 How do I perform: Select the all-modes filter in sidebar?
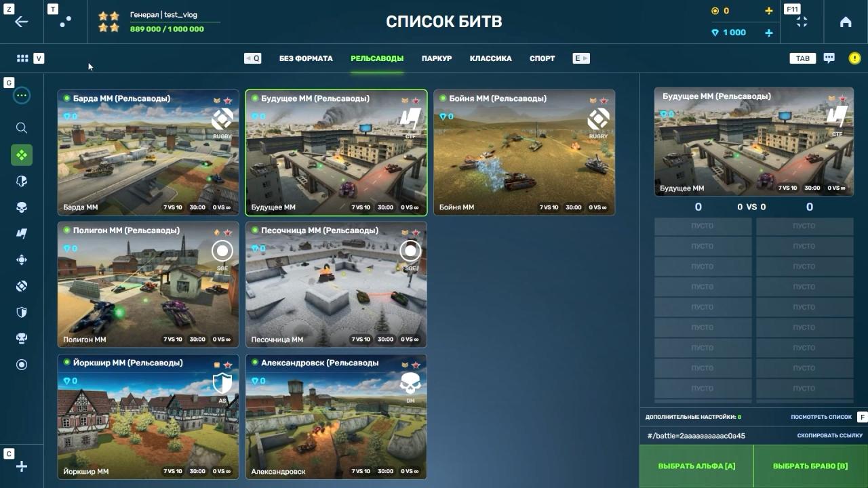pos(22,155)
